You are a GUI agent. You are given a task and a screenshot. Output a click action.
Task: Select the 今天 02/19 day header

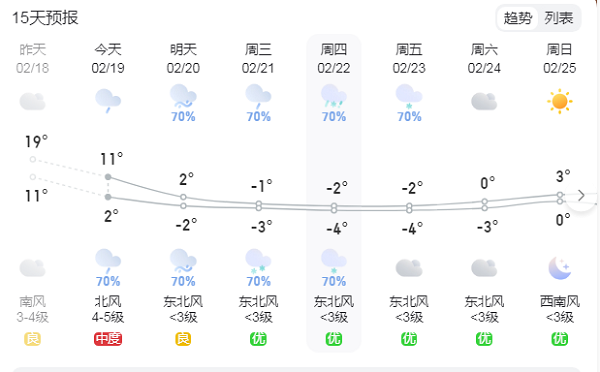point(108,58)
